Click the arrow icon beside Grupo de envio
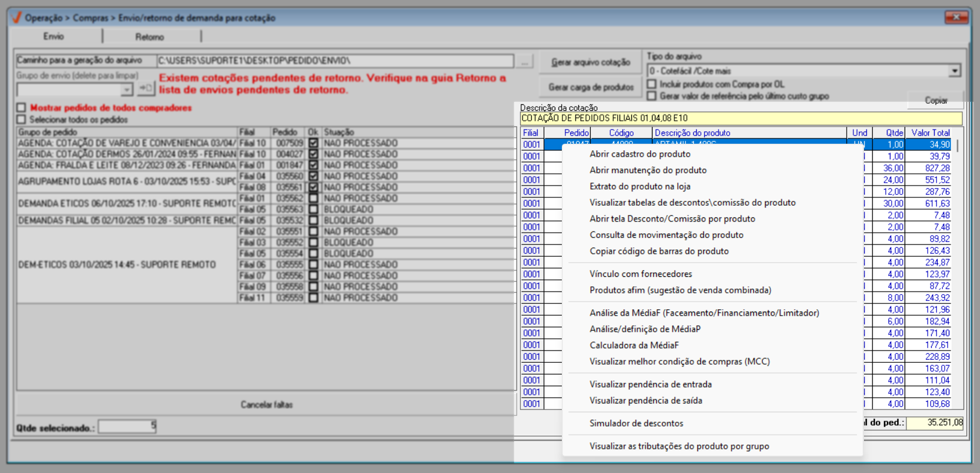This screenshot has width=980, height=473. pos(145,89)
